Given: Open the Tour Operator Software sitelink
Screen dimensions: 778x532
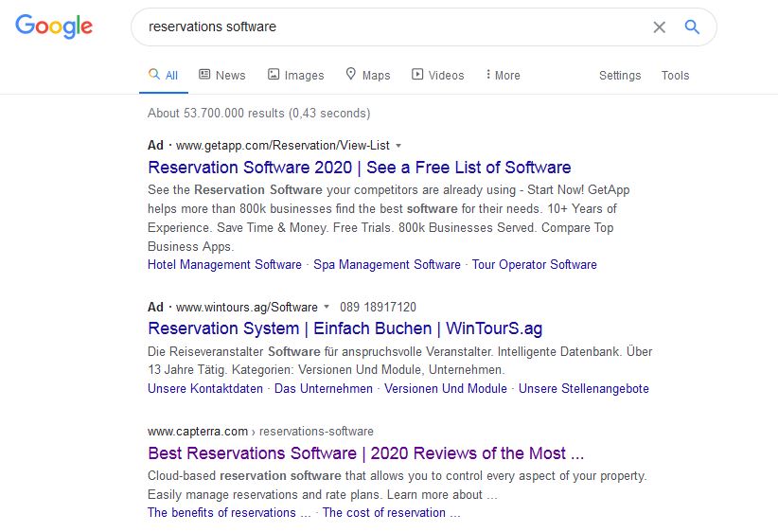Looking at the screenshot, I should coord(535,264).
